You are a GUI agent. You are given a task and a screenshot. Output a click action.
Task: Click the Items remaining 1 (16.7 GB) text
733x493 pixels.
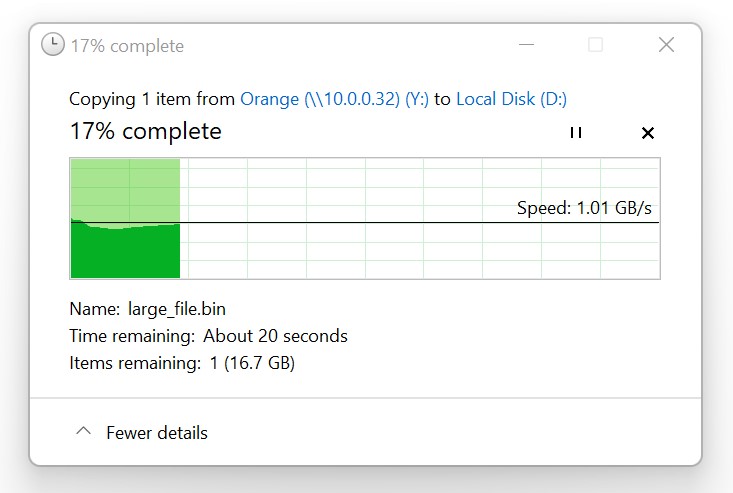182,363
